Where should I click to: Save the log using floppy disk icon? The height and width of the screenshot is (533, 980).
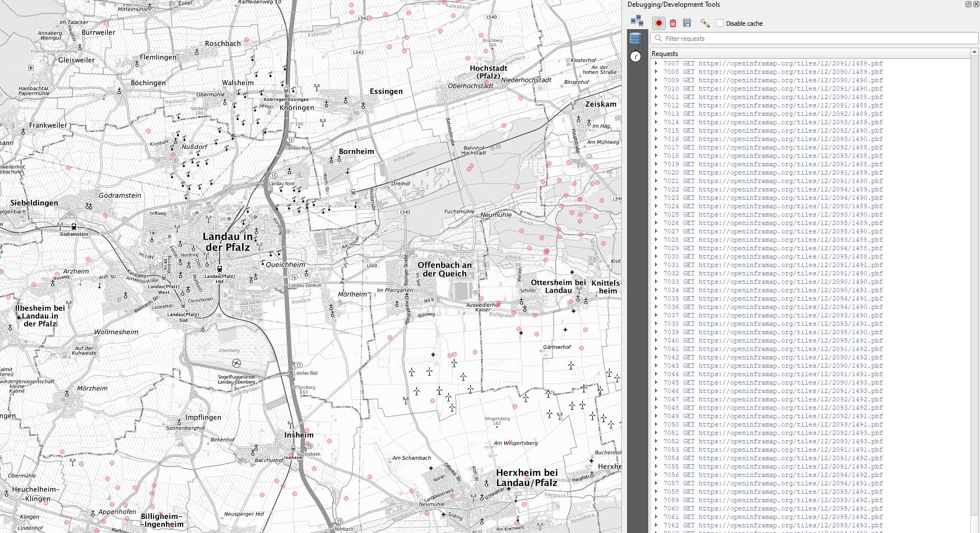click(687, 23)
